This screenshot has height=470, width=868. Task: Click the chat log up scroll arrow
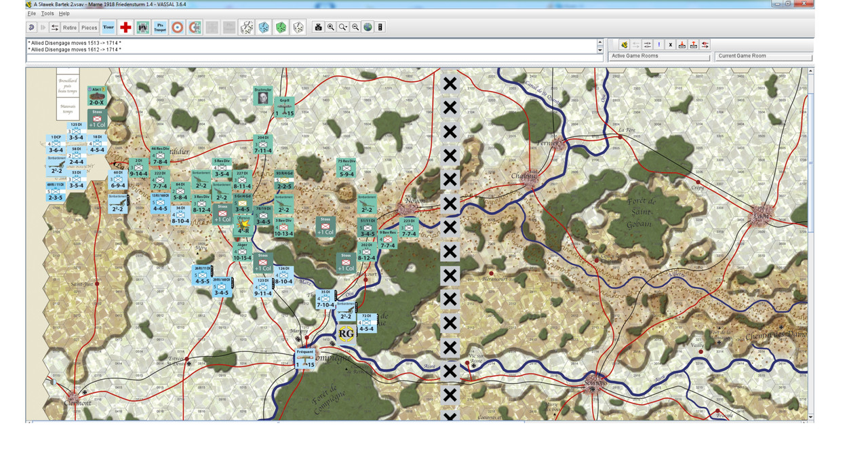[599, 42]
